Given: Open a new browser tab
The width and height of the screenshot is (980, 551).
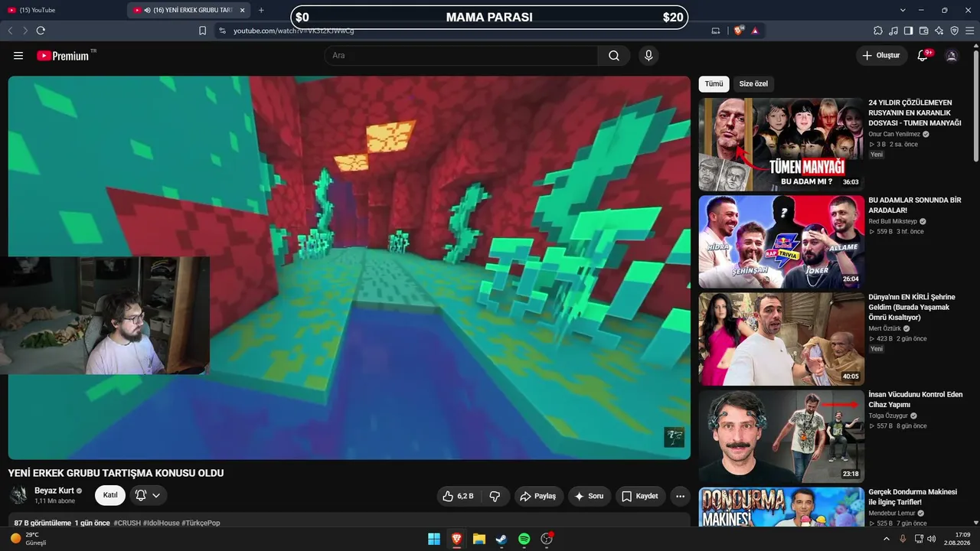Looking at the screenshot, I should click(x=261, y=10).
